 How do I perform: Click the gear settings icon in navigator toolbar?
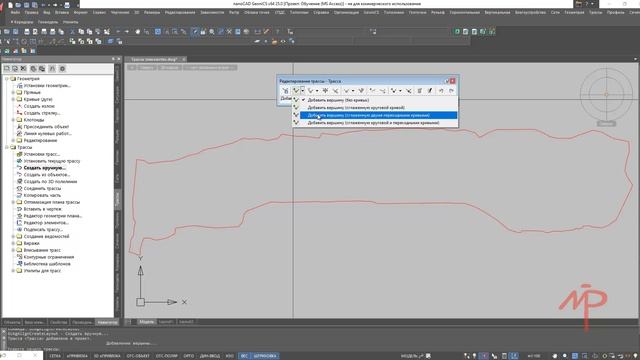[x=62, y=69]
